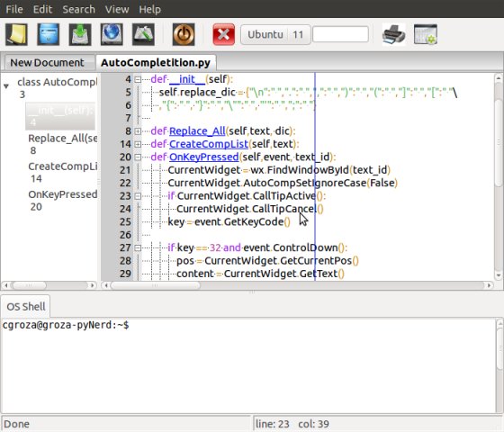Click the orange power Quit icon
Screen dimensions: 504x432
pyautogui.click(x=184, y=34)
